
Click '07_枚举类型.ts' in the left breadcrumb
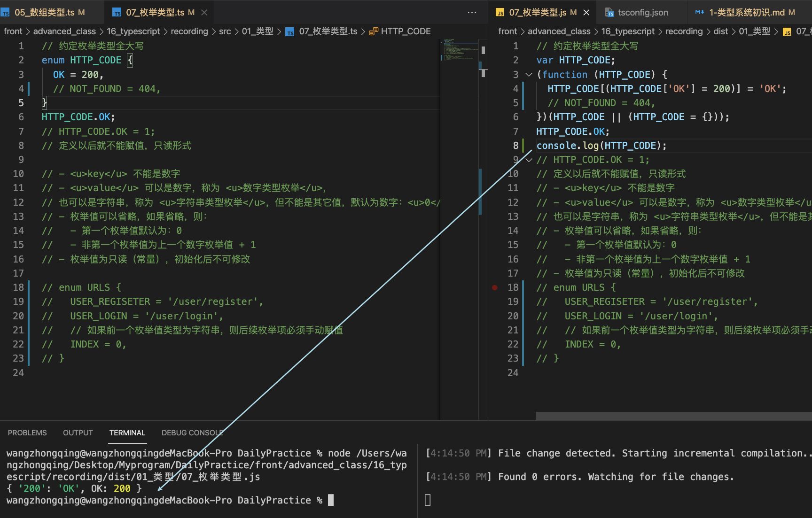pyautogui.click(x=328, y=31)
